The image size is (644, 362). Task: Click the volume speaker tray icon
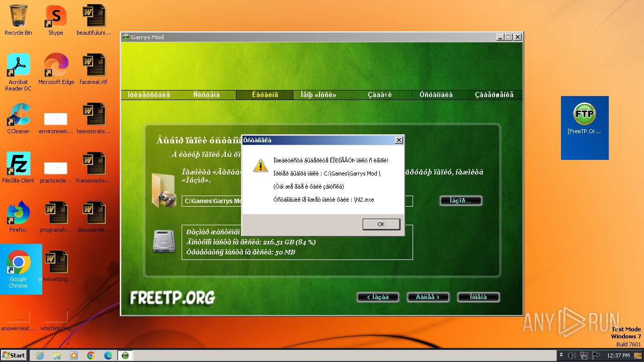[x=572, y=355]
